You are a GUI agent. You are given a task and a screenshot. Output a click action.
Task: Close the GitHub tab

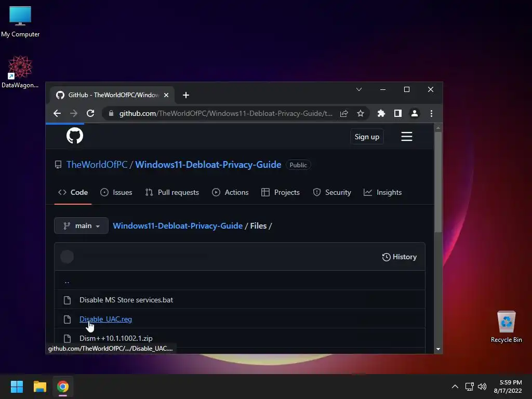[166, 95]
